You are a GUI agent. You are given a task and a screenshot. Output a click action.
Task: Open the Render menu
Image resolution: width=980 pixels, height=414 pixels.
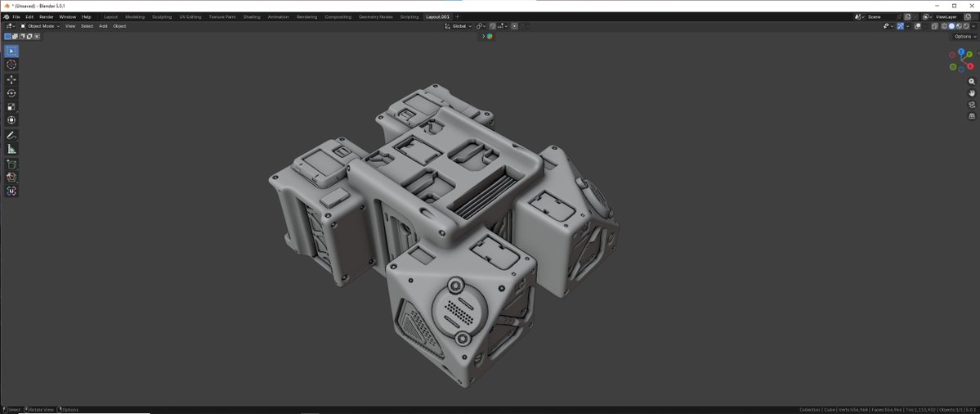point(47,16)
